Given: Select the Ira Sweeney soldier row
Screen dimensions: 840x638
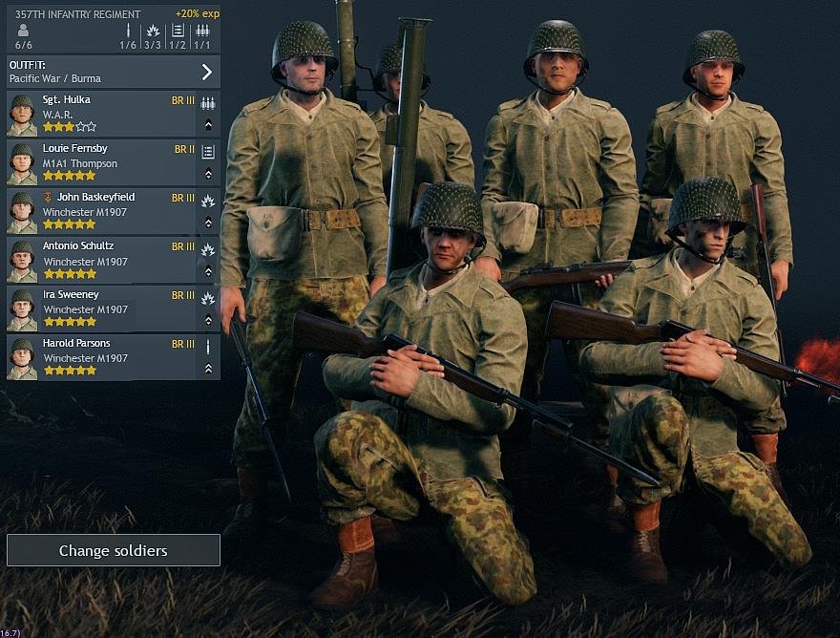Looking at the screenshot, I should point(113,308).
